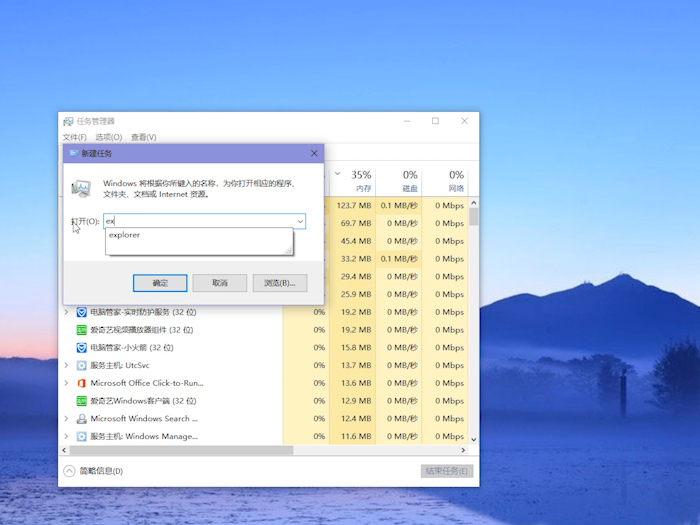
Task: Click the 打开 text input field
Action: click(x=200, y=221)
